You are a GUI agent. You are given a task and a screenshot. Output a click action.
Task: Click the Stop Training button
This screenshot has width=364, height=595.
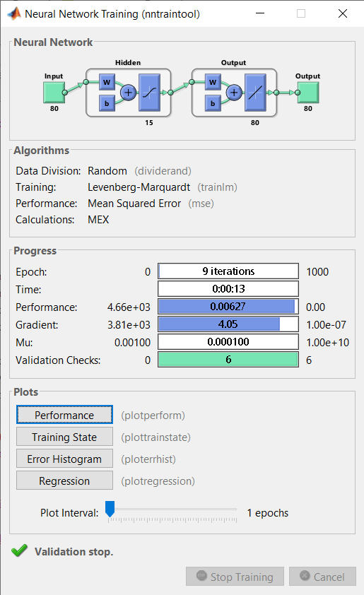pyautogui.click(x=235, y=577)
